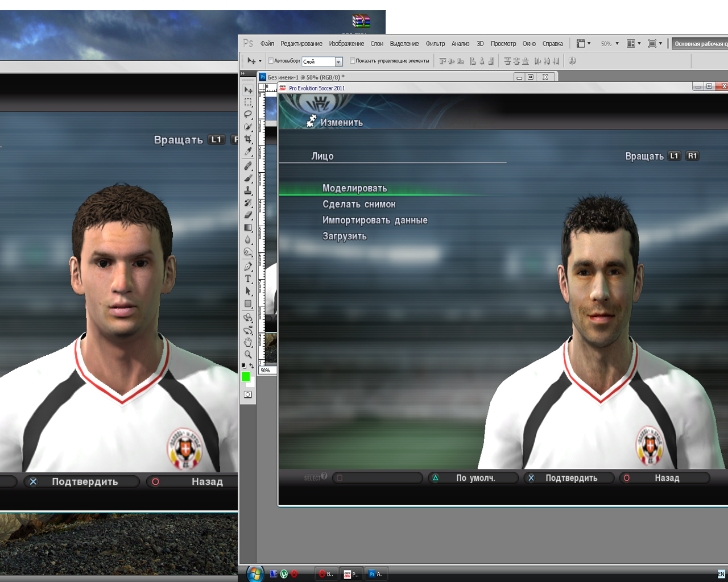Select the Zoom tool
The image size is (728, 582).
click(248, 355)
